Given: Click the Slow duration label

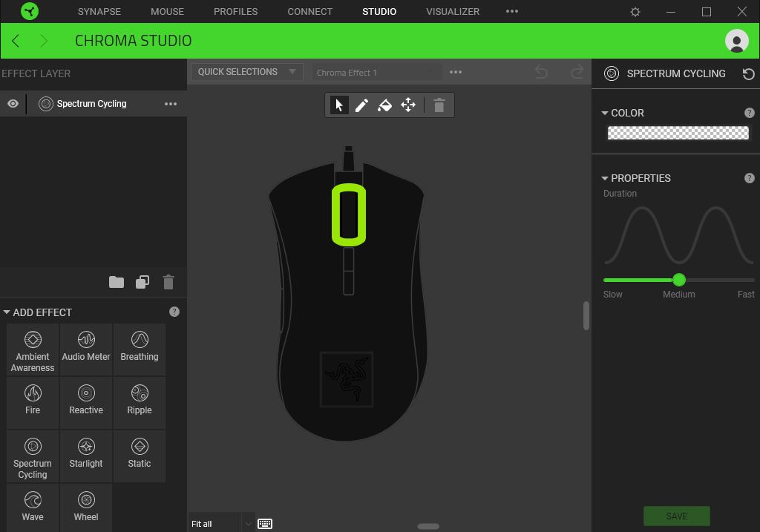Looking at the screenshot, I should pos(612,295).
